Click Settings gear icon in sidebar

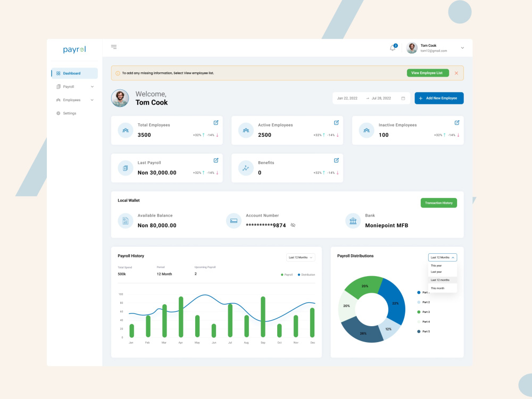[x=59, y=113]
